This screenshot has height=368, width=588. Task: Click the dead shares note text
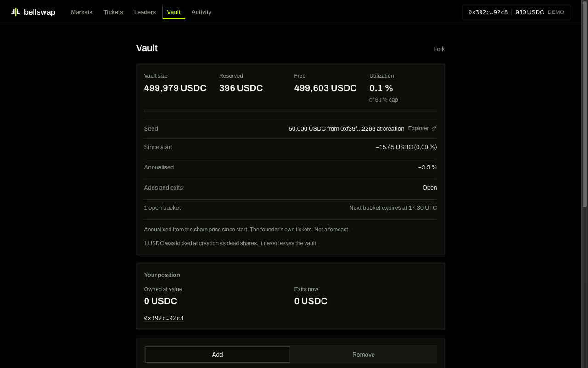[x=231, y=243]
